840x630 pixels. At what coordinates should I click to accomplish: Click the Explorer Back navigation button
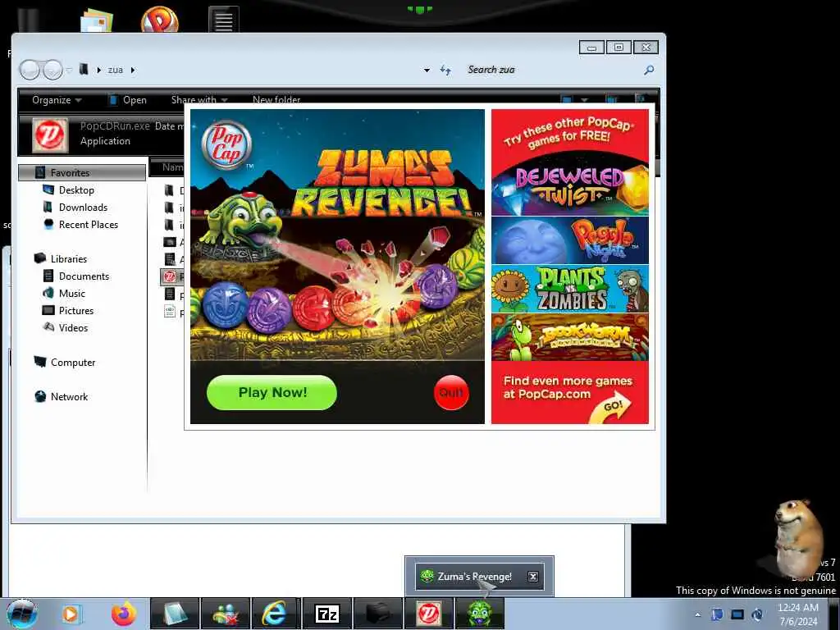(x=30, y=70)
